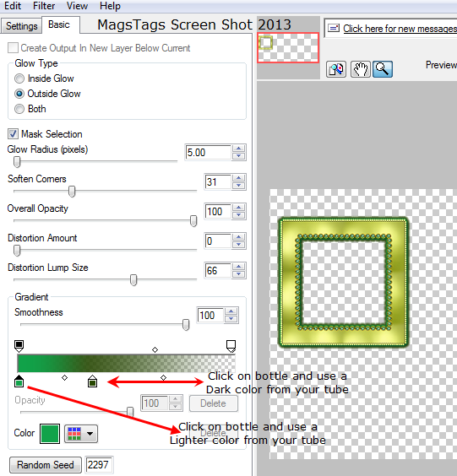Click the Random Seed button
This screenshot has height=476, width=457.
[x=46, y=465]
